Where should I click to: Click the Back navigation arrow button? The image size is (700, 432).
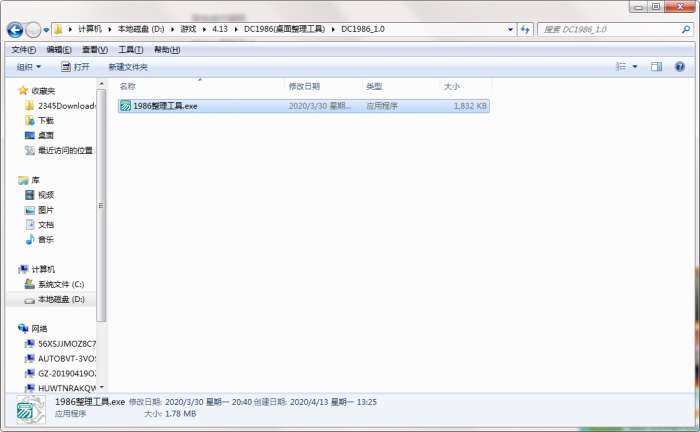click(x=15, y=30)
